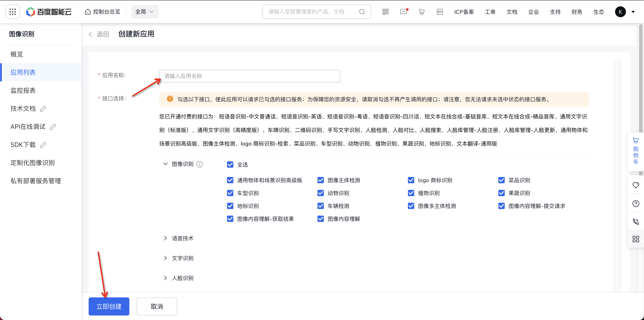Expand the 文字识别 section

[x=165, y=258]
